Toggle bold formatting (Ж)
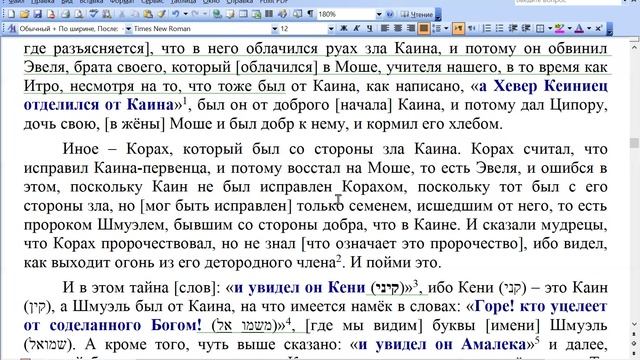This screenshot has height=360, width=640. (x=344, y=28)
